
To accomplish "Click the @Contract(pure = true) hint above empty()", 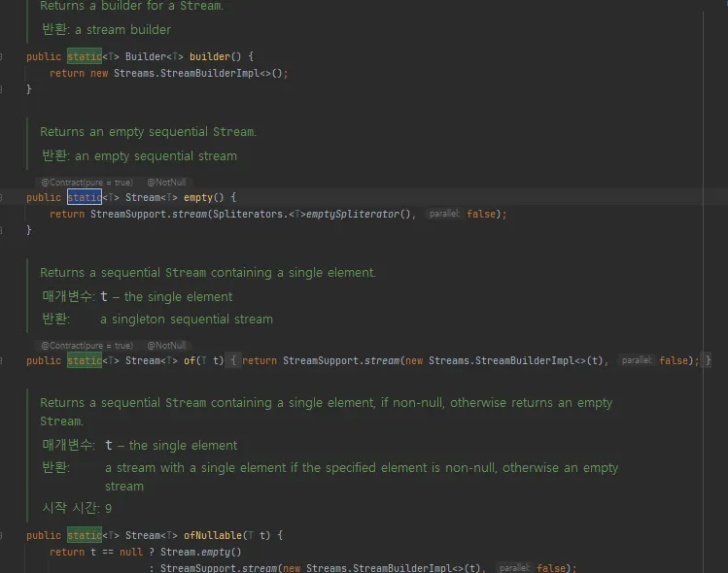I will [87, 183].
